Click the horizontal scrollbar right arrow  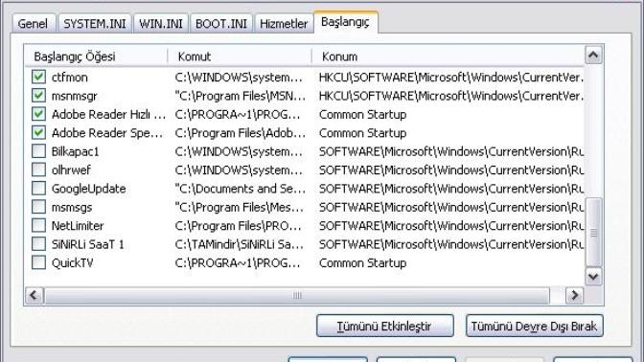[574, 295]
